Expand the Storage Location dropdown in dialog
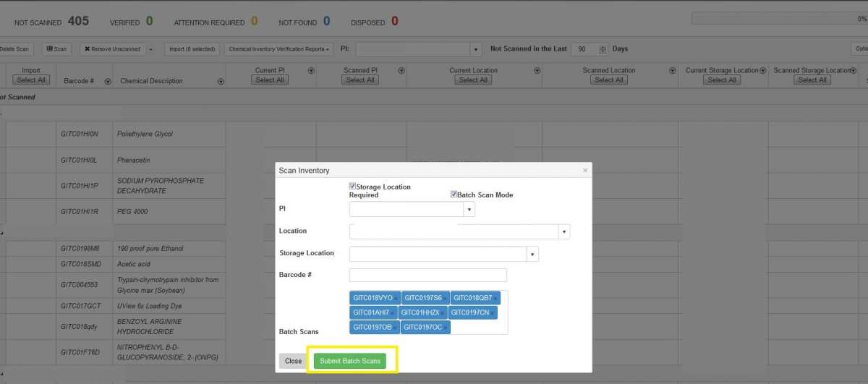Image resolution: width=868 pixels, height=384 pixels. click(533, 254)
